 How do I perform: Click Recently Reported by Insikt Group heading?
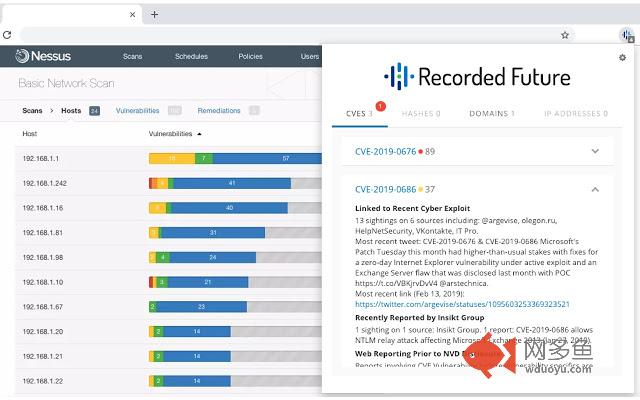pos(420,318)
